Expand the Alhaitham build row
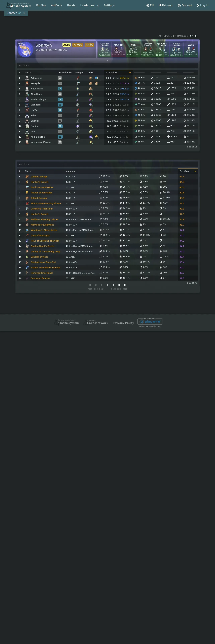215x644 pixels. (x=107, y=94)
